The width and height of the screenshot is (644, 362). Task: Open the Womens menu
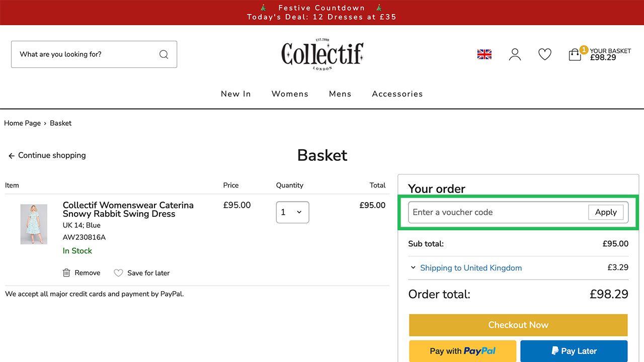pyautogui.click(x=290, y=94)
